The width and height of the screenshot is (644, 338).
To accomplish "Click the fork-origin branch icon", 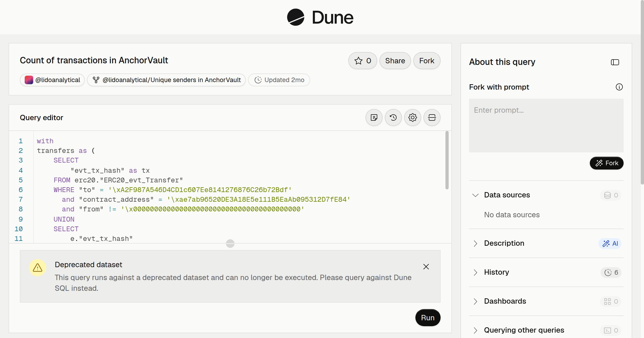I will coord(96,80).
